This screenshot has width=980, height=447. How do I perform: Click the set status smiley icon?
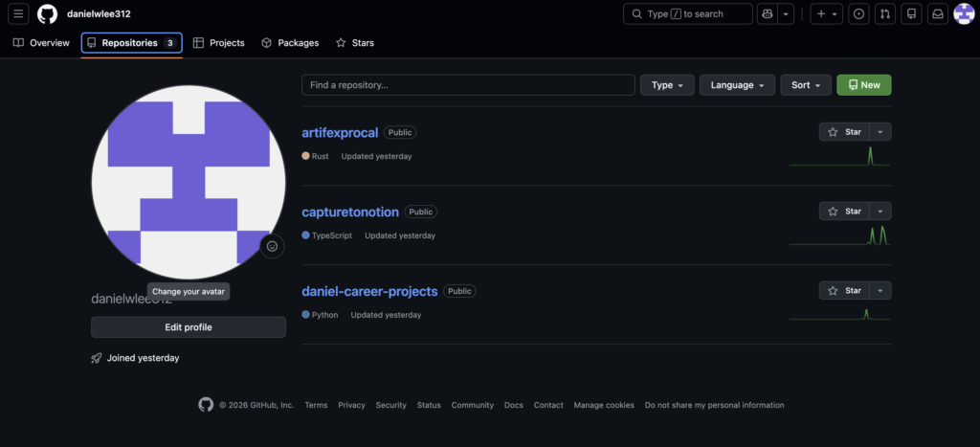click(x=272, y=246)
